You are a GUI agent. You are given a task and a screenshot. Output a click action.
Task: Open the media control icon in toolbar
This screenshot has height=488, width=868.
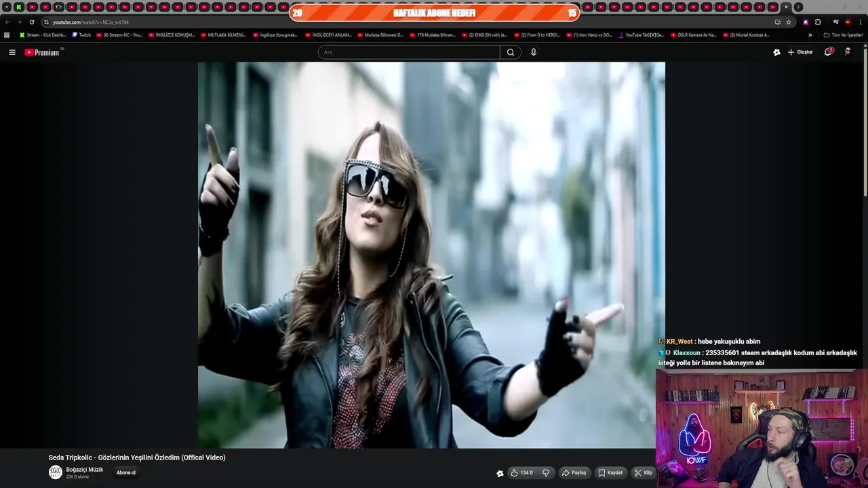point(836,22)
